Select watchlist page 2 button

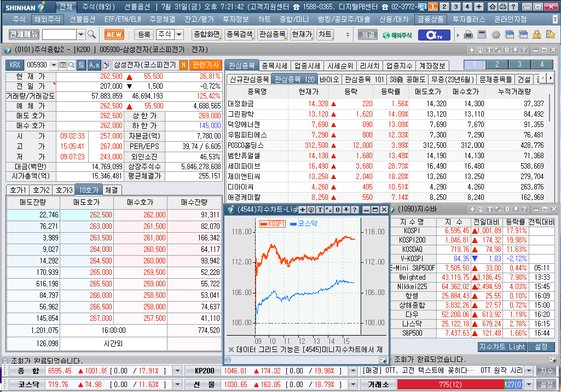point(497,65)
